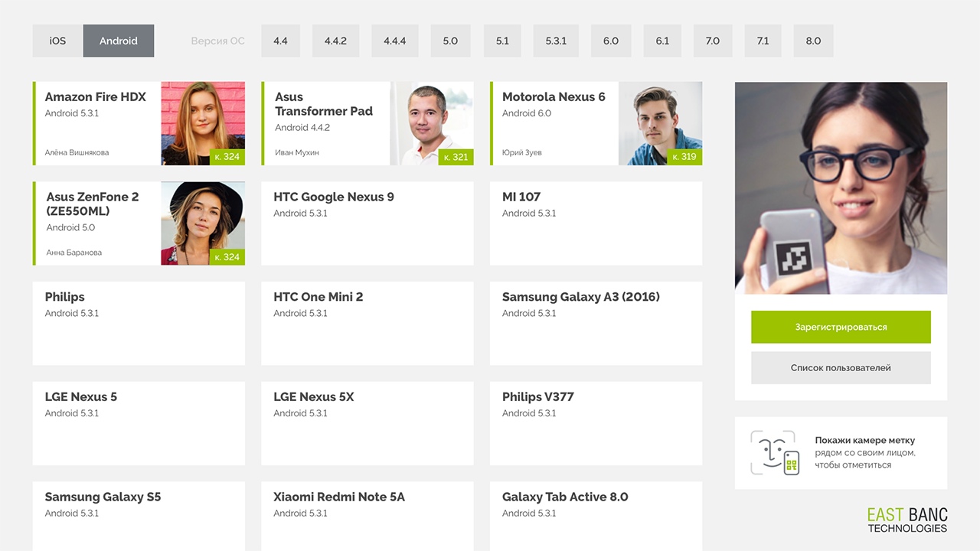Open the Galaxy Tab Active 8.0 card
The image size is (980, 551).
pos(596,517)
